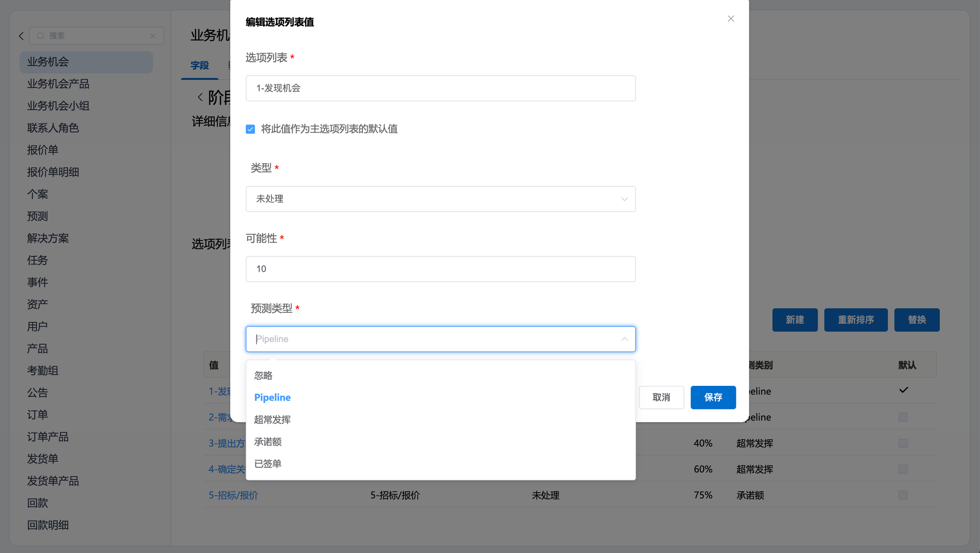Choose 忽略 option in the list
Screen dimensions: 980x553
263,376
